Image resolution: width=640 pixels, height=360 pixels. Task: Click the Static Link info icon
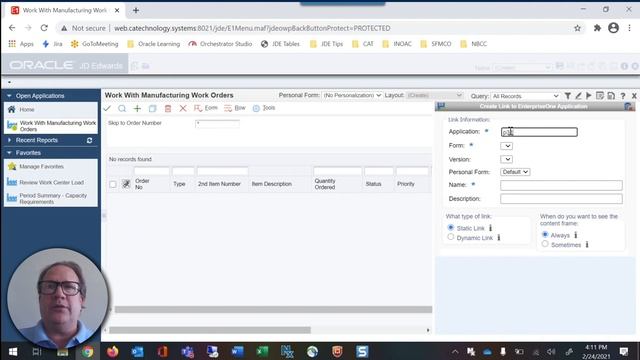490,228
